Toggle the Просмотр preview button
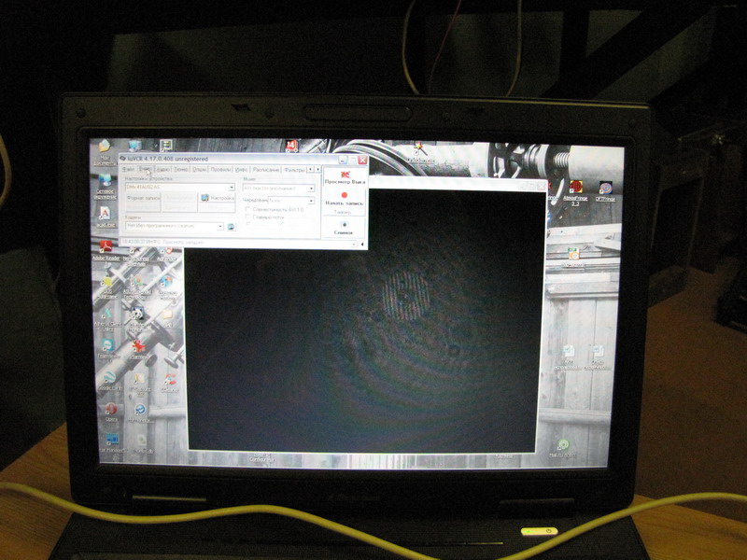This screenshot has height=560, width=747. 345,177
